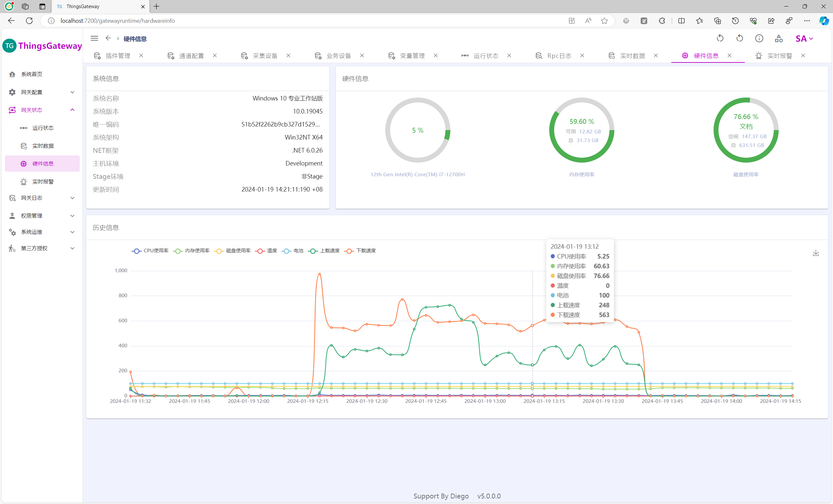This screenshot has height=504, width=833.
Task: Click the breadcrumb back arrow icon
Action: coord(108,38)
